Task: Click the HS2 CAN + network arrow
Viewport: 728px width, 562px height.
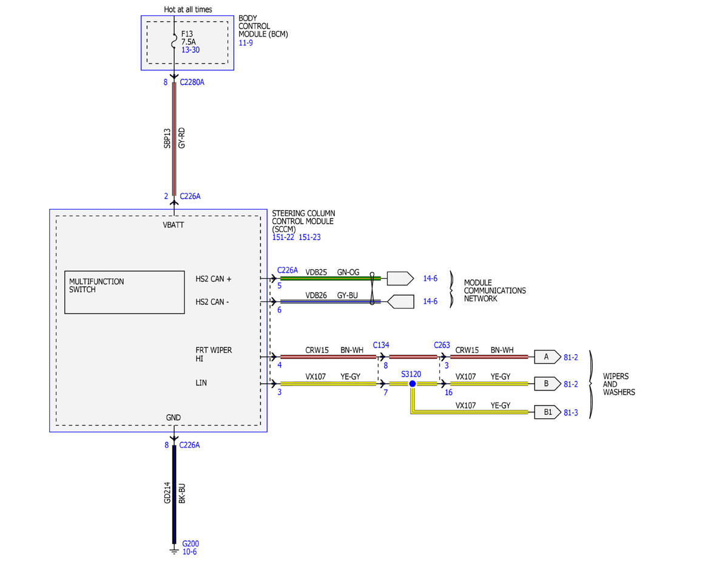Action: pyautogui.click(x=400, y=278)
